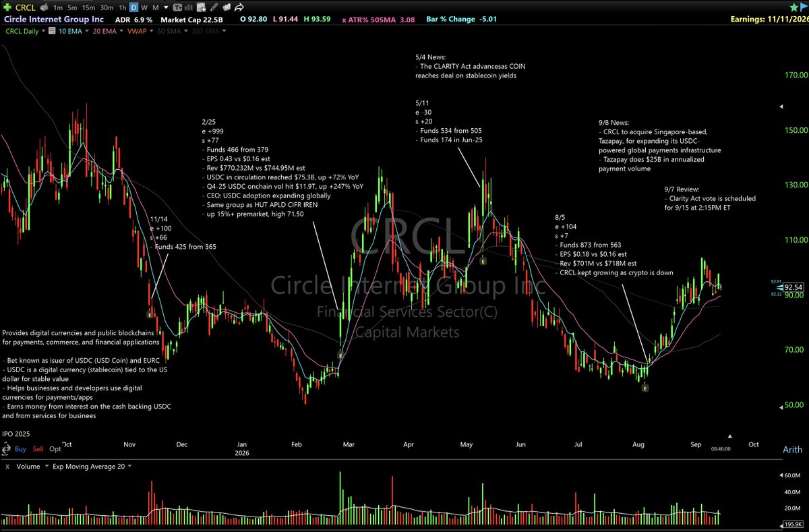809x532 pixels.
Task: Select the pencil drawing tool icon
Action: 214,7
